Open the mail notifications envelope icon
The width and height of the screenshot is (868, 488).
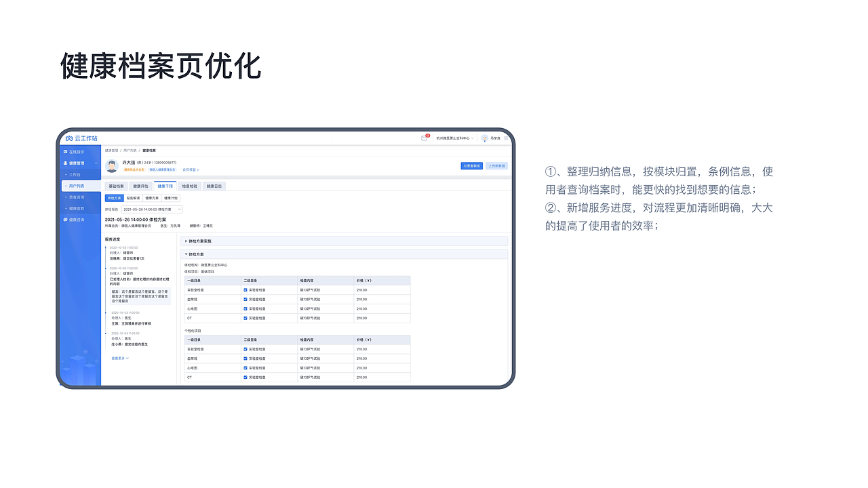coord(425,138)
